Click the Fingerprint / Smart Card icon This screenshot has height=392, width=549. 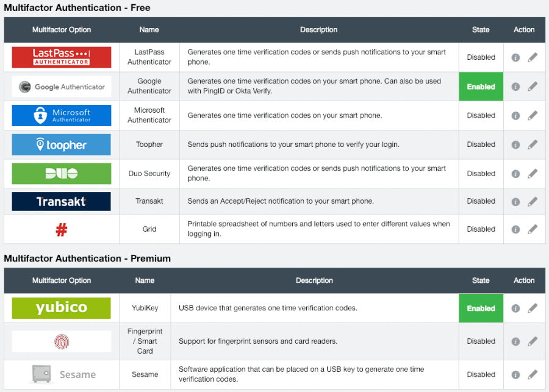61,341
